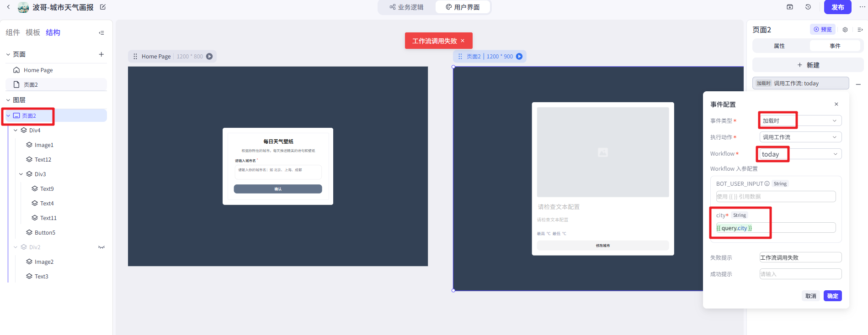Collapse the left sidebar panel
The height and width of the screenshot is (335, 868).
pos(101,33)
